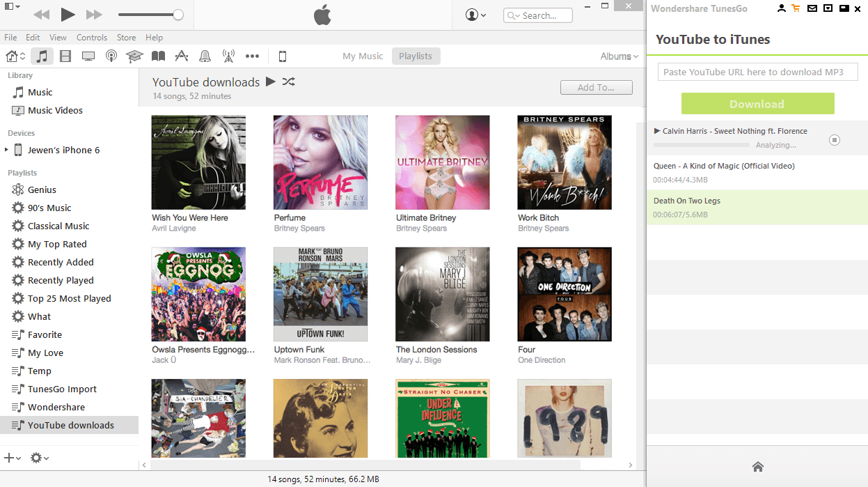This screenshot has width=868, height=487.
Task: Click the Calvin Harris download progress bar
Action: coord(702,145)
